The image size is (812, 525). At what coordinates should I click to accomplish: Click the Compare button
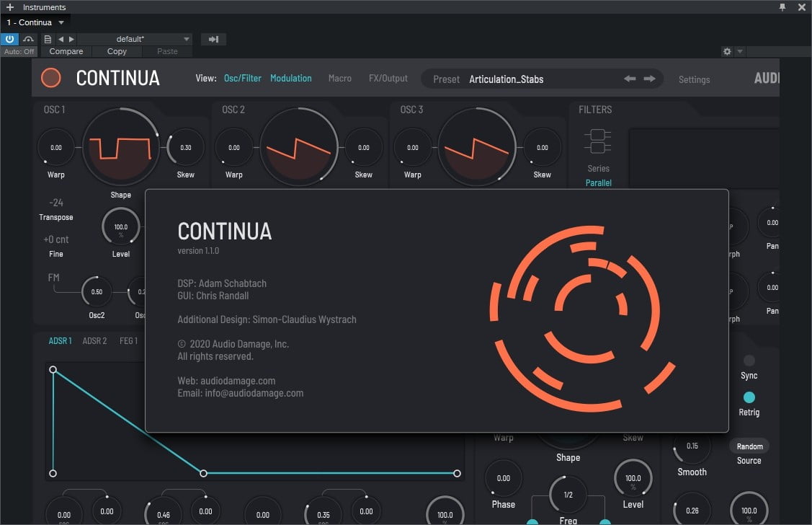click(66, 51)
